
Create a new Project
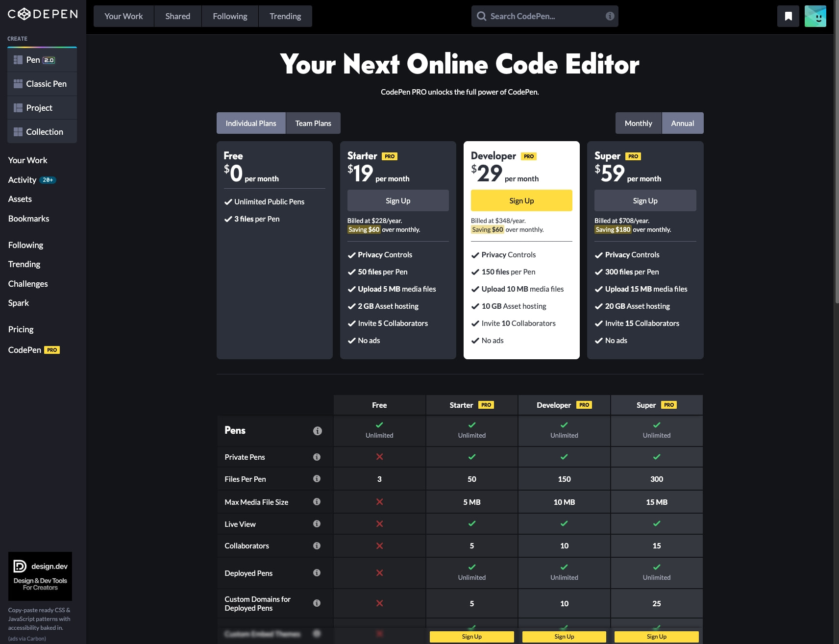pyautogui.click(x=42, y=108)
